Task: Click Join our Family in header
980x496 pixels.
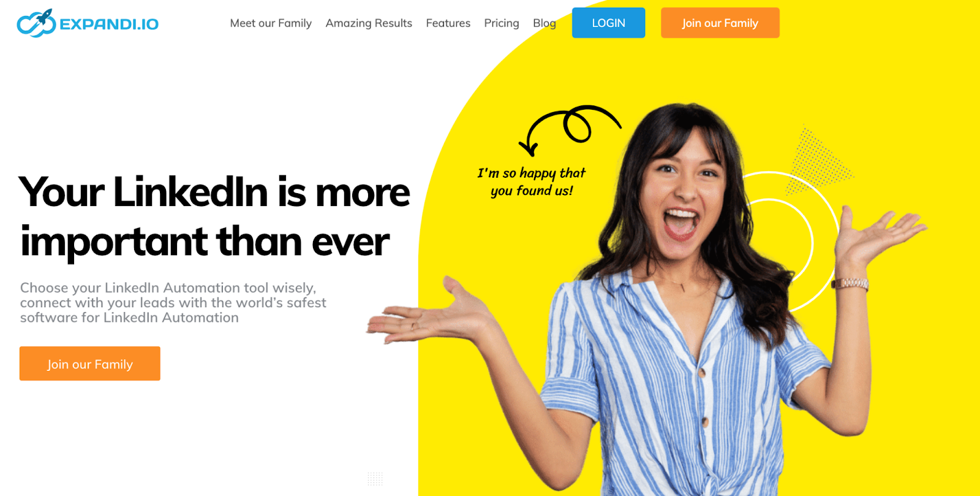Action: pos(720,23)
